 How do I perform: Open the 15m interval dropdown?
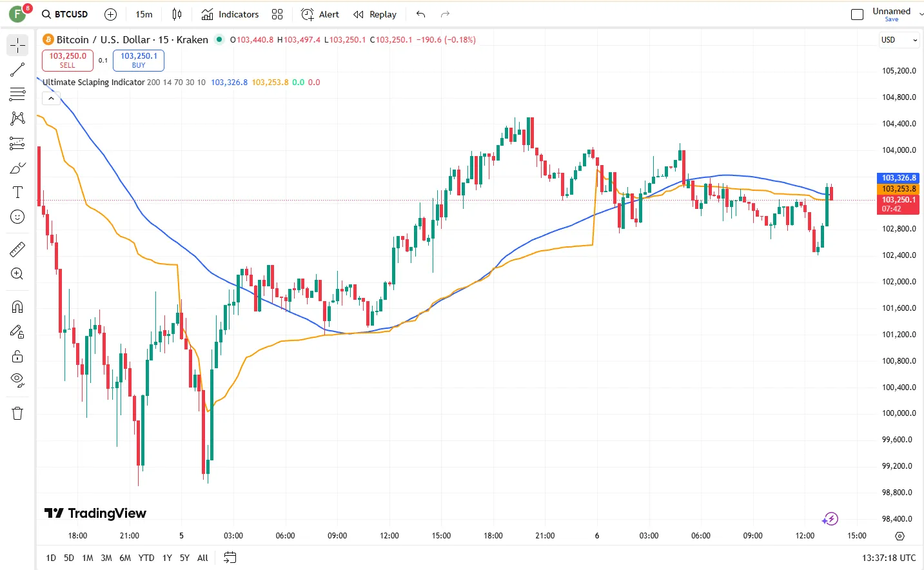click(x=144, y=14)
